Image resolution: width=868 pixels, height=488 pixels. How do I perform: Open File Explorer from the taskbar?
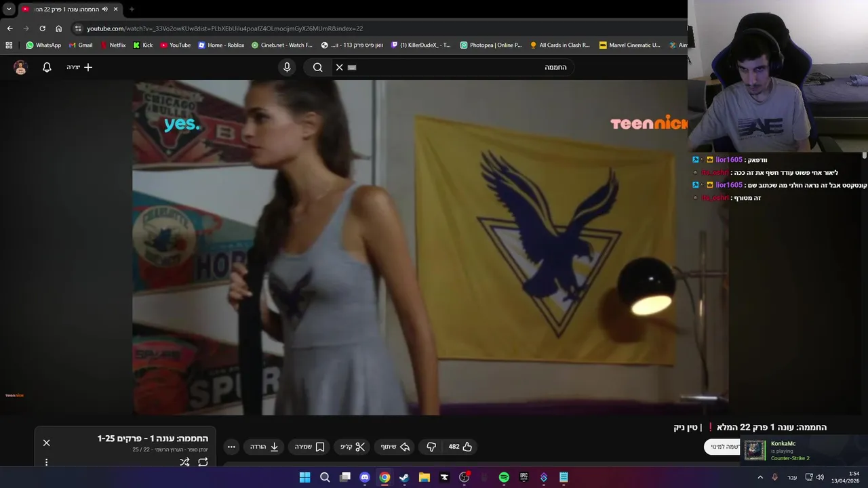(x=425, y=477)
